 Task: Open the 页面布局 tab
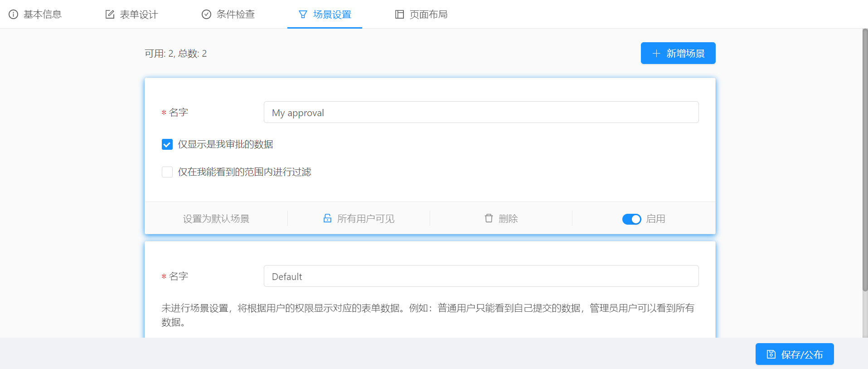click(428, 15)
